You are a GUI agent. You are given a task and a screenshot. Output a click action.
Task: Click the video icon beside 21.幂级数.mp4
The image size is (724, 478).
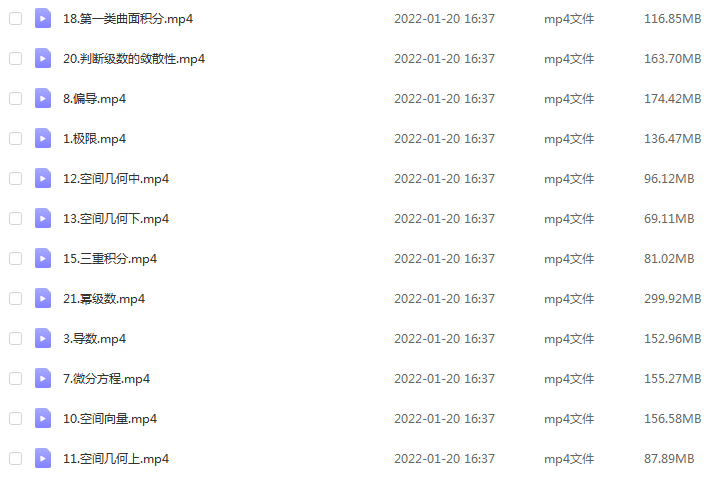click(x=43, y=298)
